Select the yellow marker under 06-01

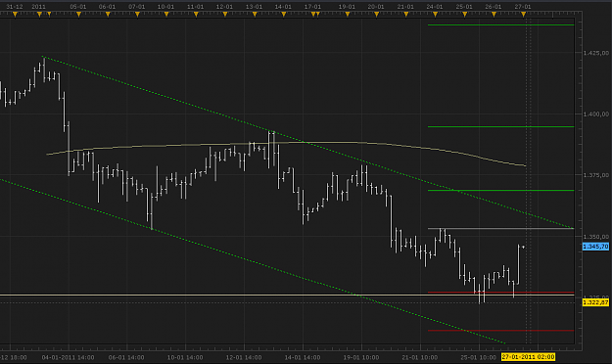(x=108, y=15)
